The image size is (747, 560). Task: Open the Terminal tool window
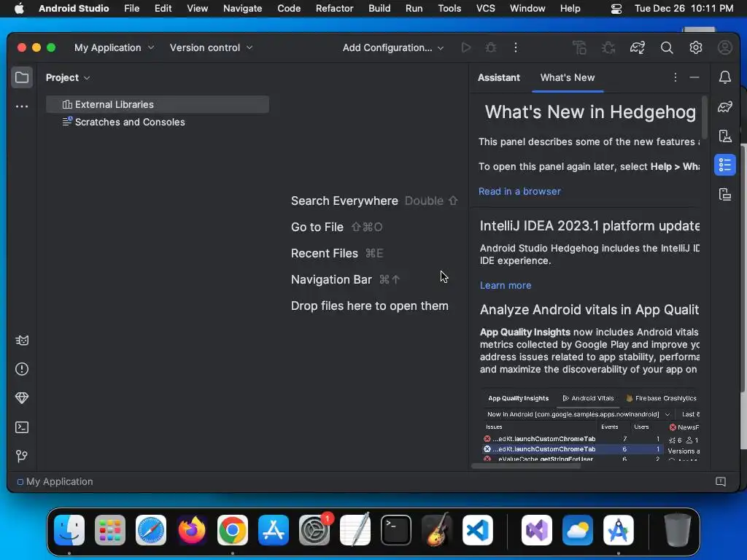click(22, 427)
